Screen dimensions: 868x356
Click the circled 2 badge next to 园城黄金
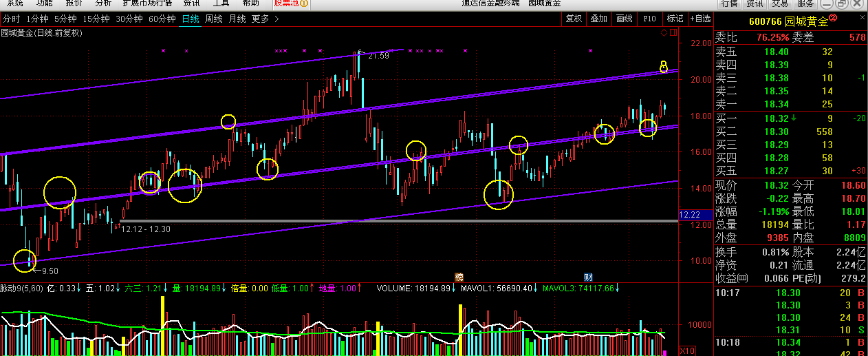(x=832, y=18)
